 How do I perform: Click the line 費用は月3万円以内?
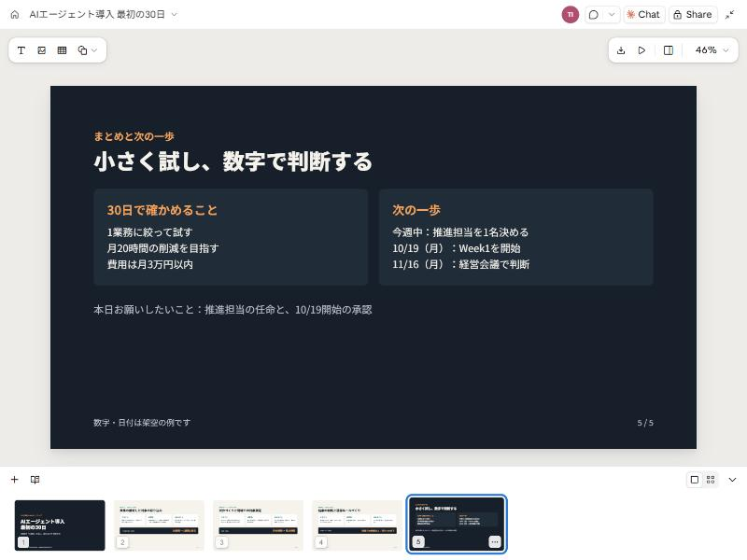[x=149, y=264]
